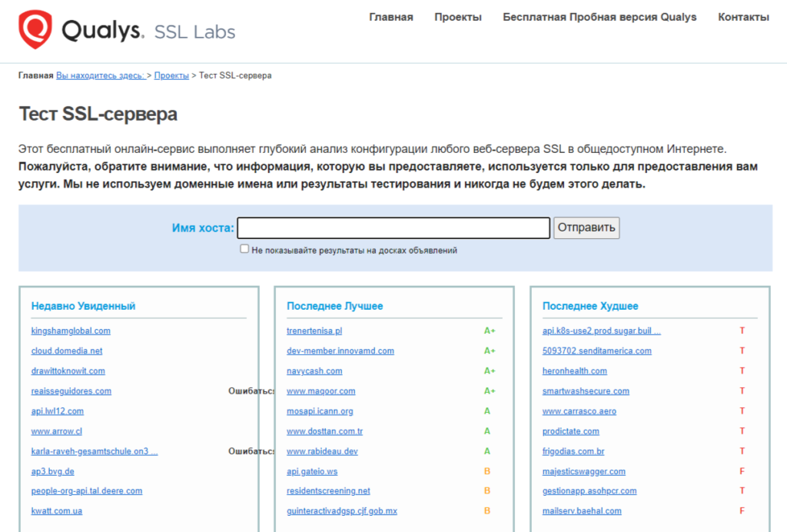Open the Главная menu item
Image resolution: width=787 pixels, height=532 pixels.
point(390,17)
